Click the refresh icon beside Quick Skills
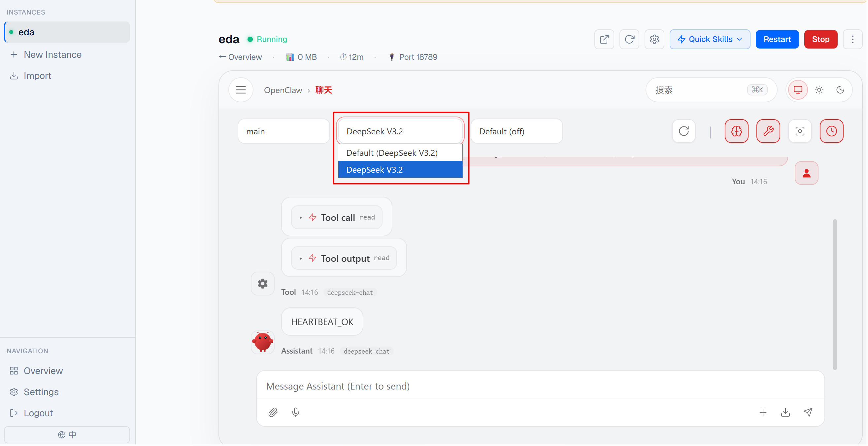868x446 pixels. pos(629,39)
